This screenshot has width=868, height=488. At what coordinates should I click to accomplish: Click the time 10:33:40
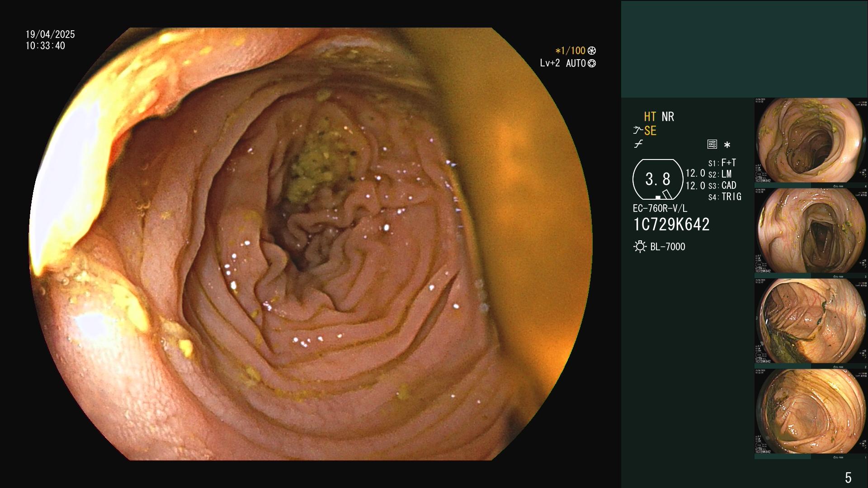(45, 46)
